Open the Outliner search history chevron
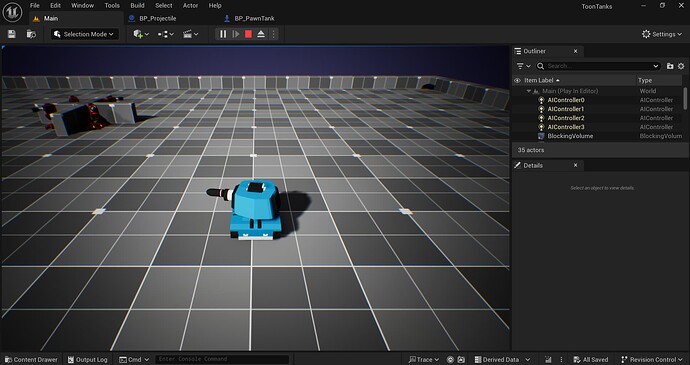This screenshot has width=690, height=365. click(x=656, y=66)
